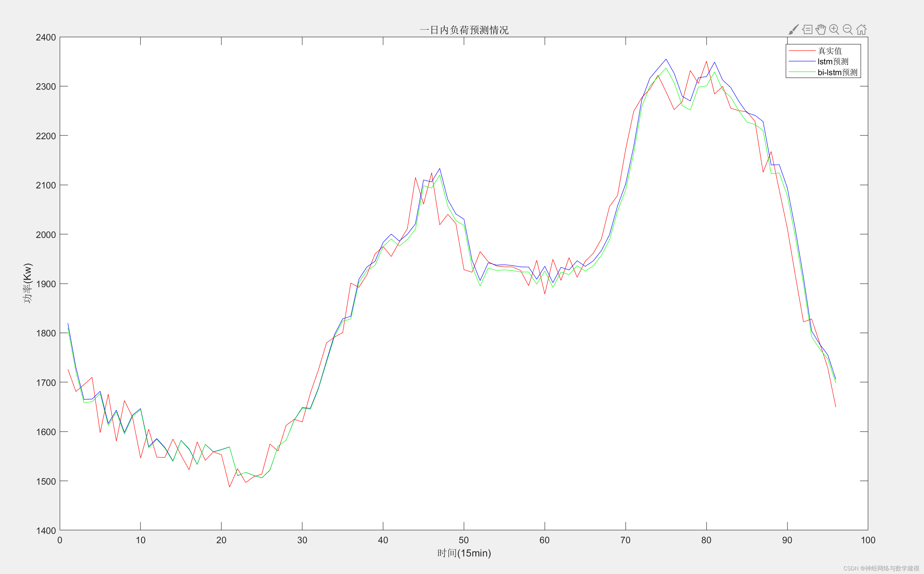The image size is (924, 574).
Task: Activate the data brushing tool icon
Action: pos(794,30)
